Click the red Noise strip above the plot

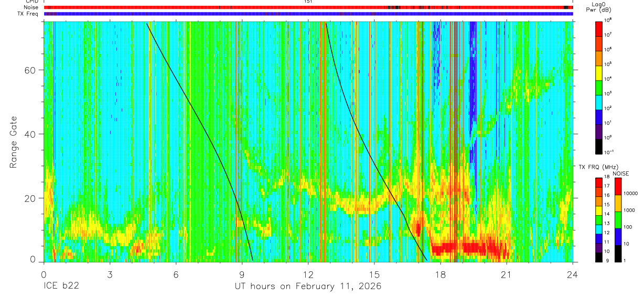tap(308, 8)
